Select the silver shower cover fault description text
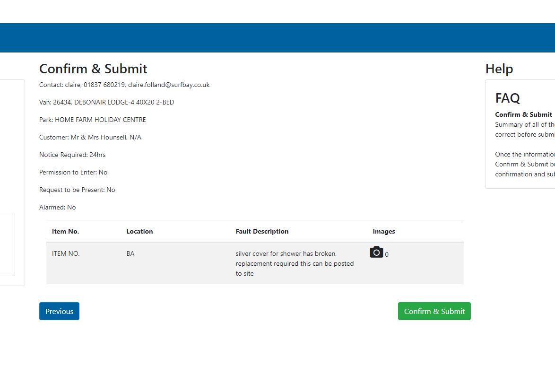This screenshot has width=555, height=392. (x=295, y=263)
